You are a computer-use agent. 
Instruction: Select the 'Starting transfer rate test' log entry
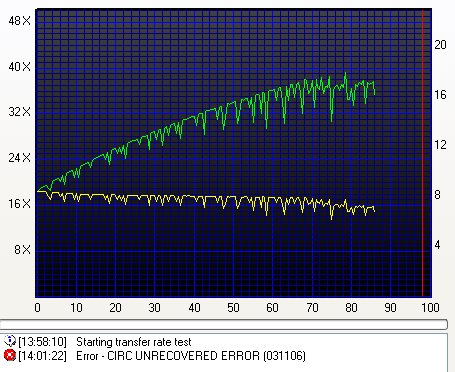tap(134, 342)
